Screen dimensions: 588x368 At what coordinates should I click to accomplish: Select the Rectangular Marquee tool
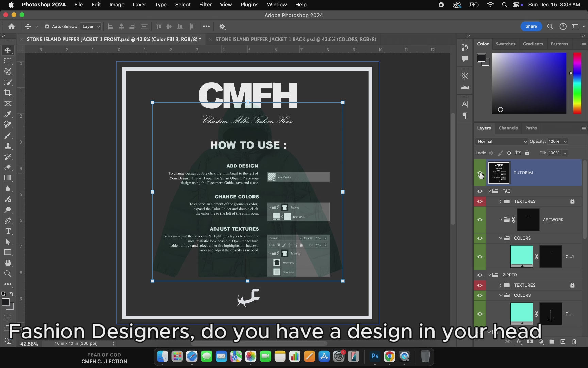tap(7, 61)
